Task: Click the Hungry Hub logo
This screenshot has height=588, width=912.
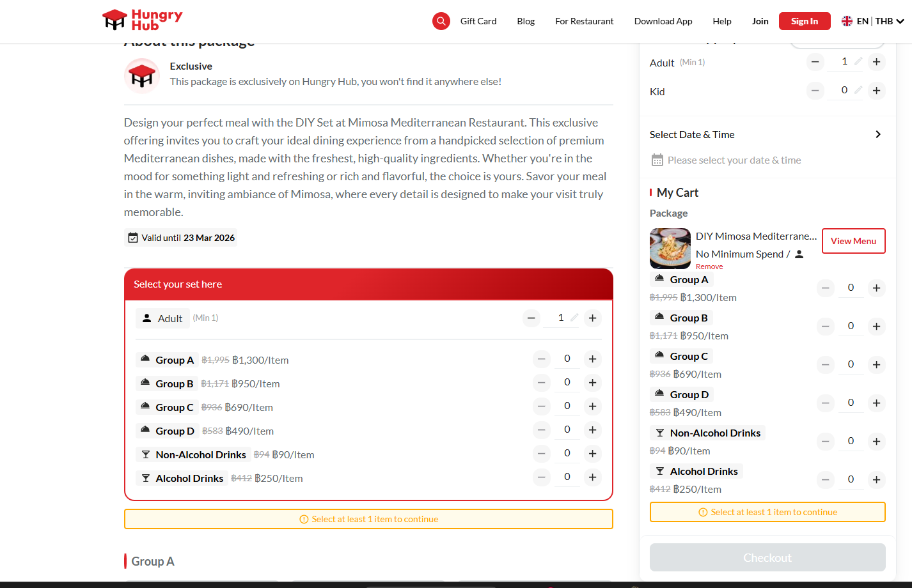Action: [x=143, y=20]
